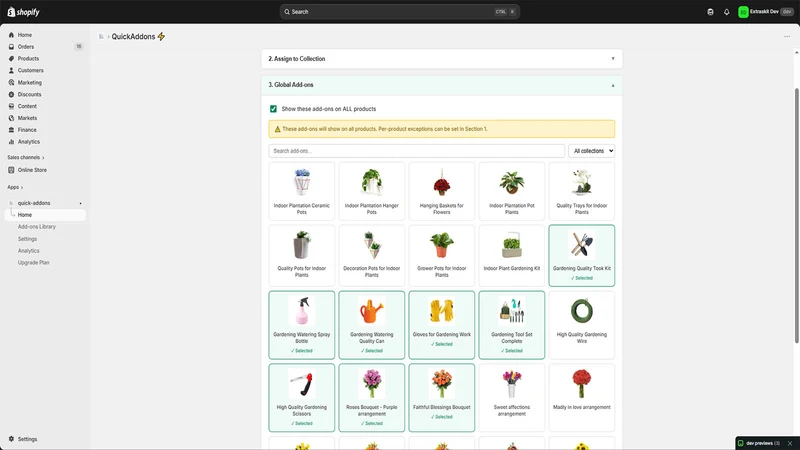Viewport: 800px width, 450px height.
Task: Select Madly in love arrangement add-on
Action: 582,398
